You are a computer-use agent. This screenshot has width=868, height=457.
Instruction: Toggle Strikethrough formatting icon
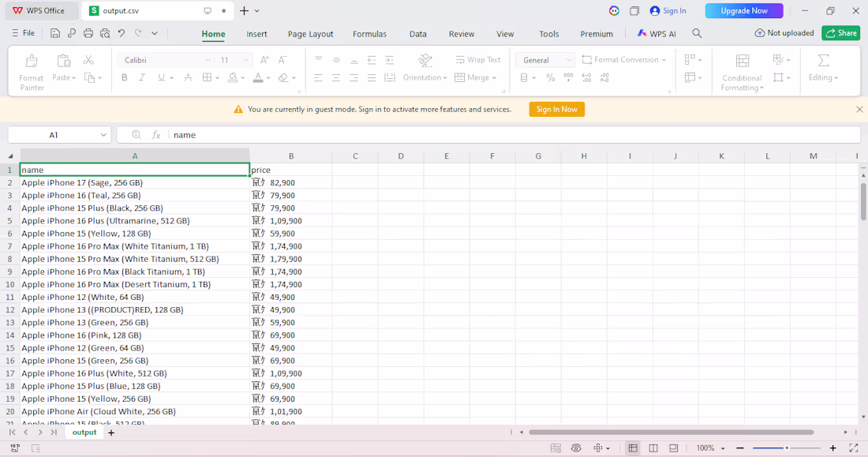click(189, 77)
